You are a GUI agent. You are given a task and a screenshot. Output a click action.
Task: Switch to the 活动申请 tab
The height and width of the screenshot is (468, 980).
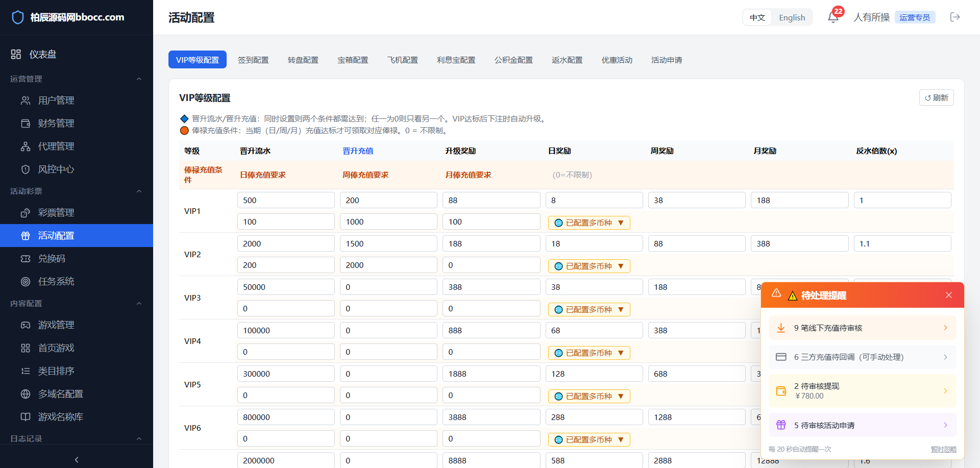667,60
